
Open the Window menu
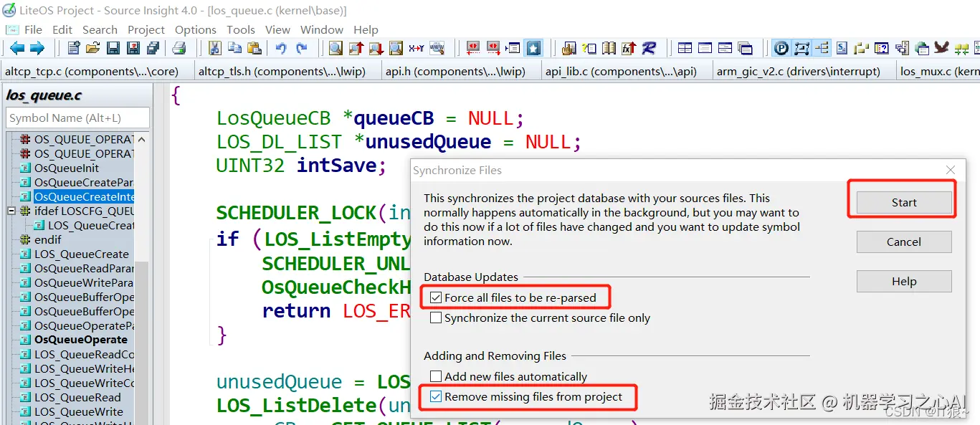pos(322,29)
